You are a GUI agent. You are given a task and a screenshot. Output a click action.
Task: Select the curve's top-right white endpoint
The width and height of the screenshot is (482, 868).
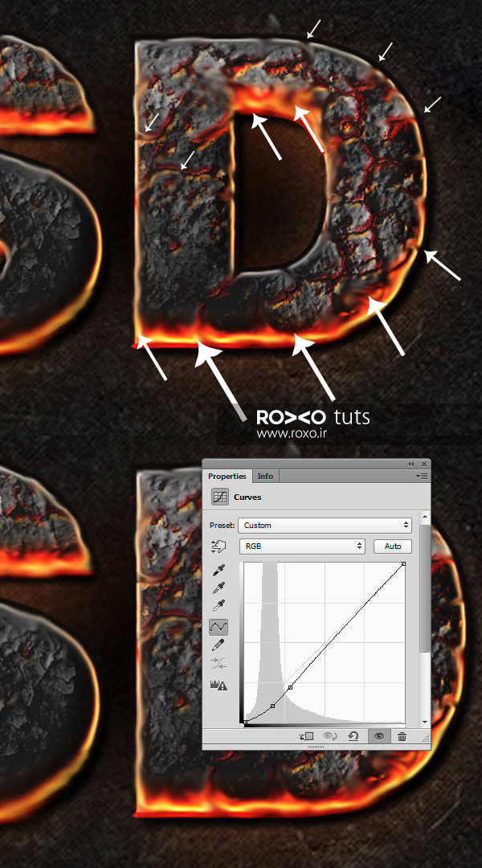403,564
